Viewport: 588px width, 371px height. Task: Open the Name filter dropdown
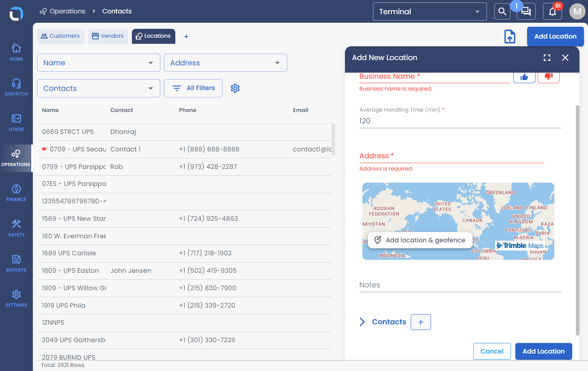(x=99, y=63)
